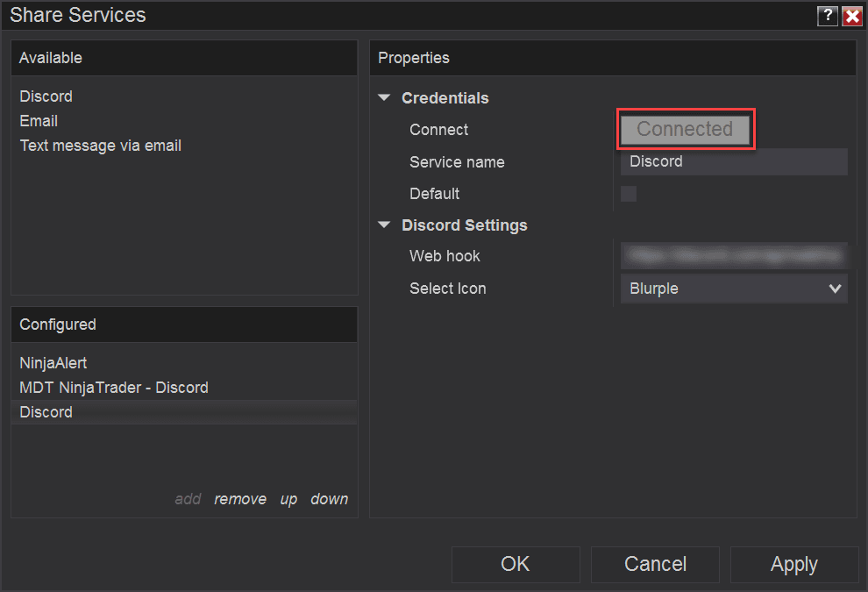Click the Discord Settings heading text
This screenshot has height=592, width=868.
tap(465, 225)
